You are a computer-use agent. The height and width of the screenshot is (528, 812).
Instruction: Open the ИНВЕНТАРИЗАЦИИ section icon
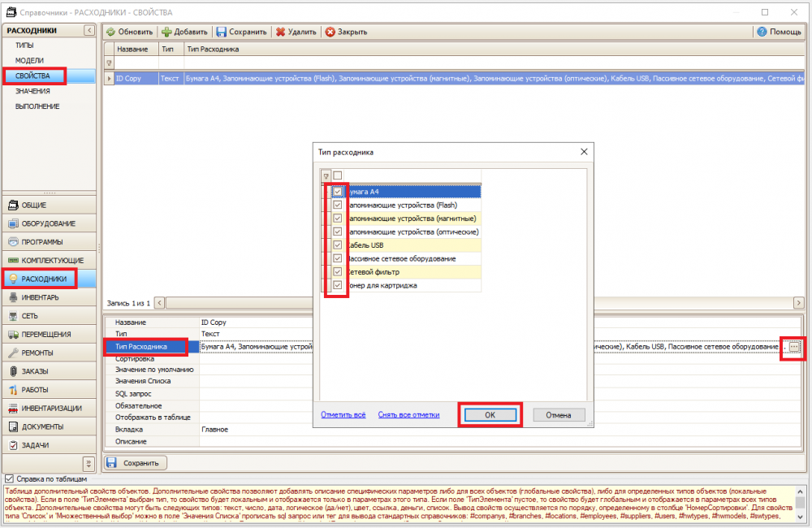(14, 409)
